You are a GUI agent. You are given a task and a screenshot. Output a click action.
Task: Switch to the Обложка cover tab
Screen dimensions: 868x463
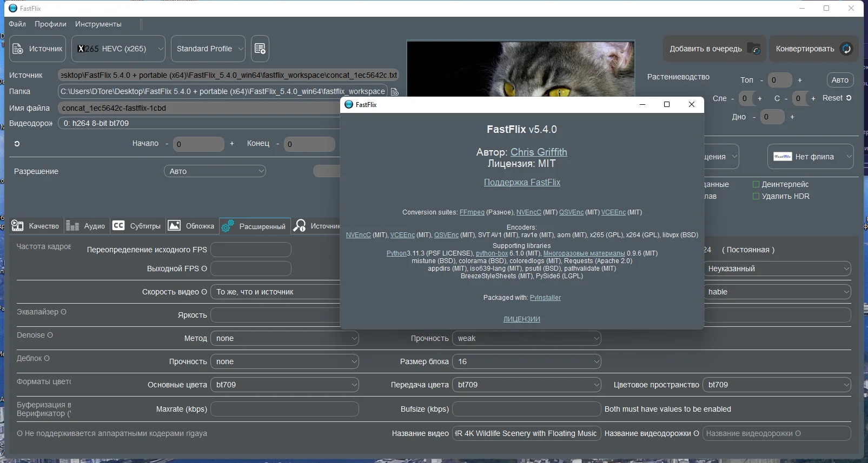[x=191, y=226]
